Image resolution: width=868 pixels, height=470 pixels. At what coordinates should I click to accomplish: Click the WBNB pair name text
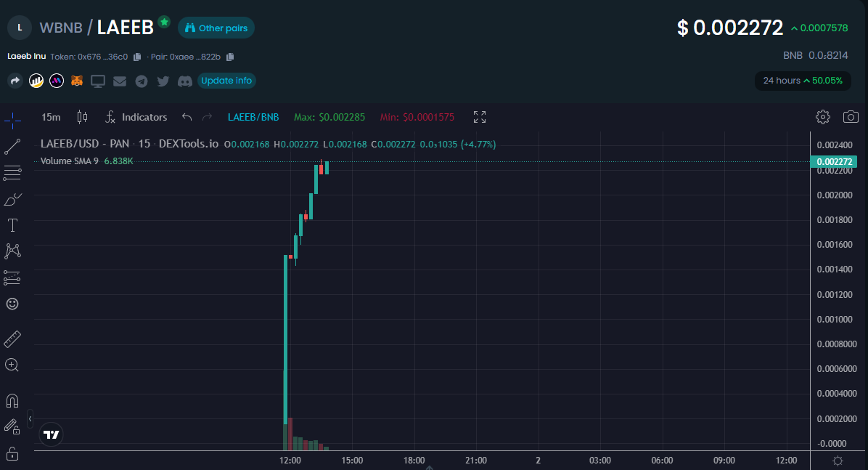(x=61, y=28)
